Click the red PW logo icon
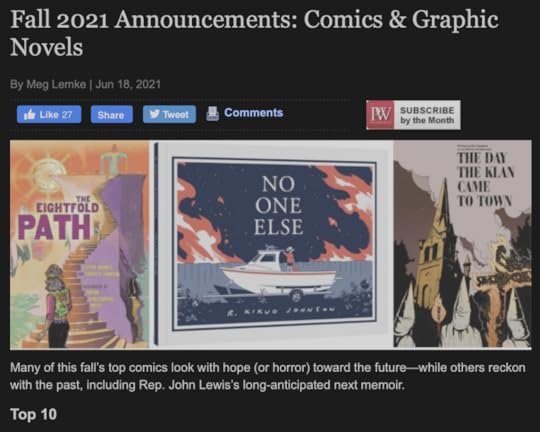Viewport: 540px width, 432px height. 380,115
